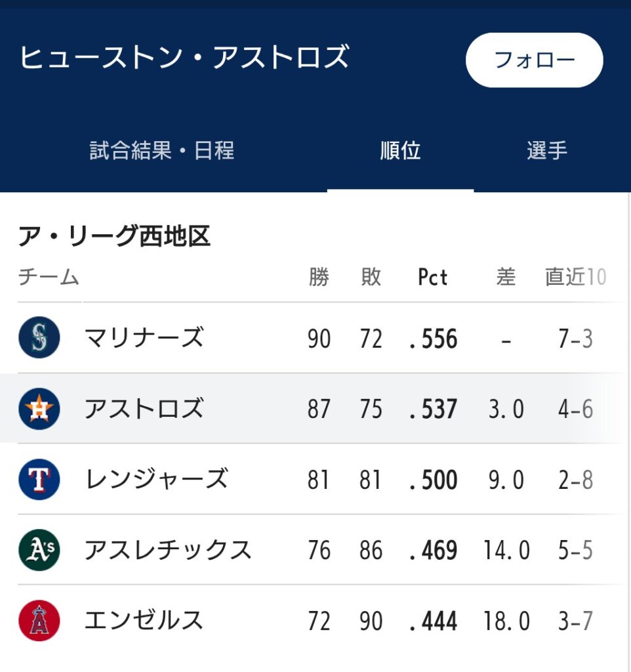The width and height of the screenshot is (631, 672).
Task: Open the レンジャーズ team name link
Action: pyautogui.click(x=156, y=480)
